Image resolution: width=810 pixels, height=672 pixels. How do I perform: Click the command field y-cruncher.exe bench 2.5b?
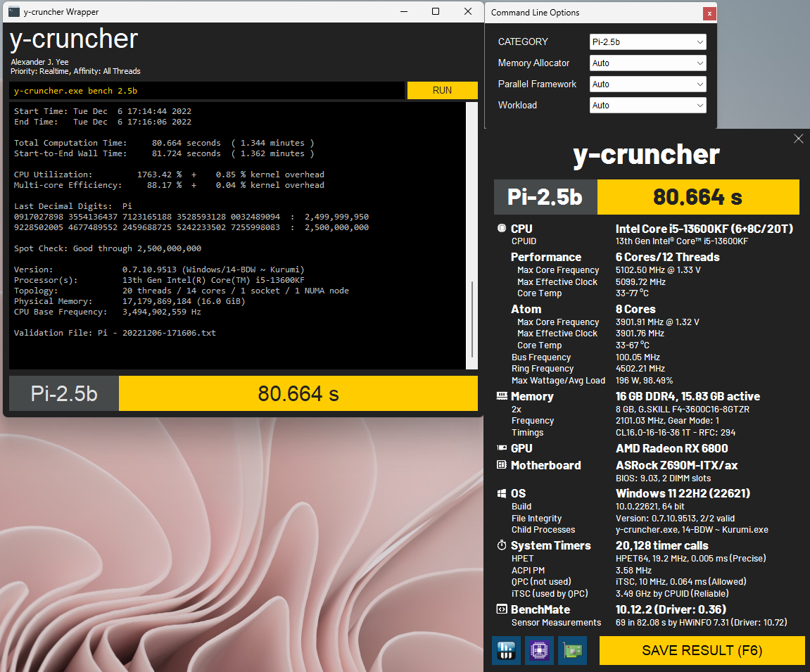tap(207, 90)
